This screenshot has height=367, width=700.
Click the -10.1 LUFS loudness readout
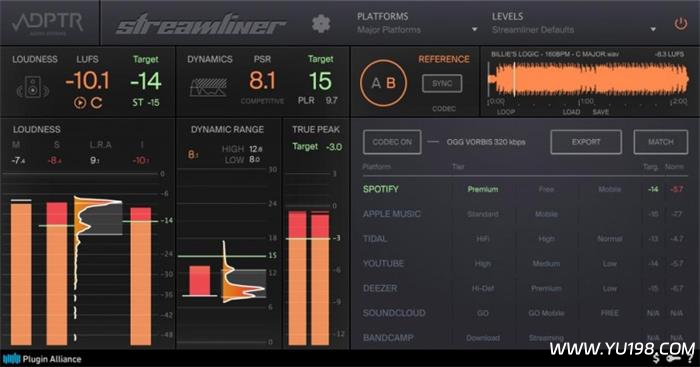point(88,81)
